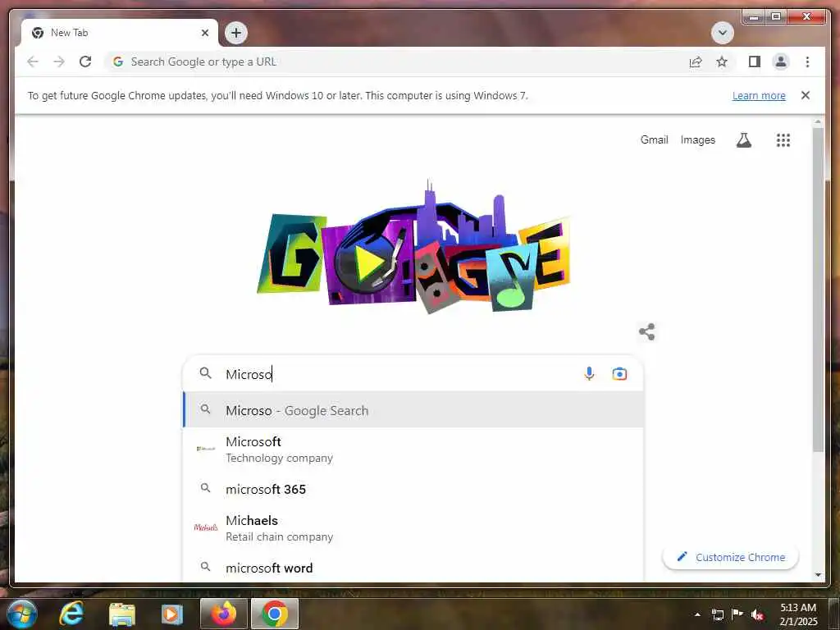
Task: Select the 'Microso - Google Search' suggestion
Action: [x=413, y=410]
